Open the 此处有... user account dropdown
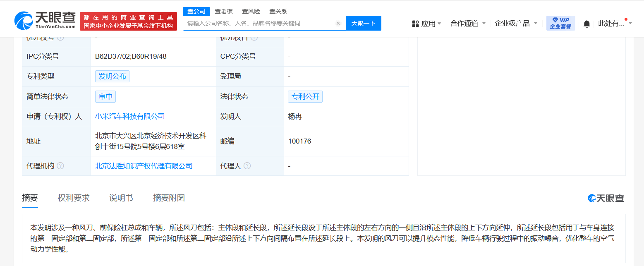Screen dimensions: 644x266 [x=615, y=23]
